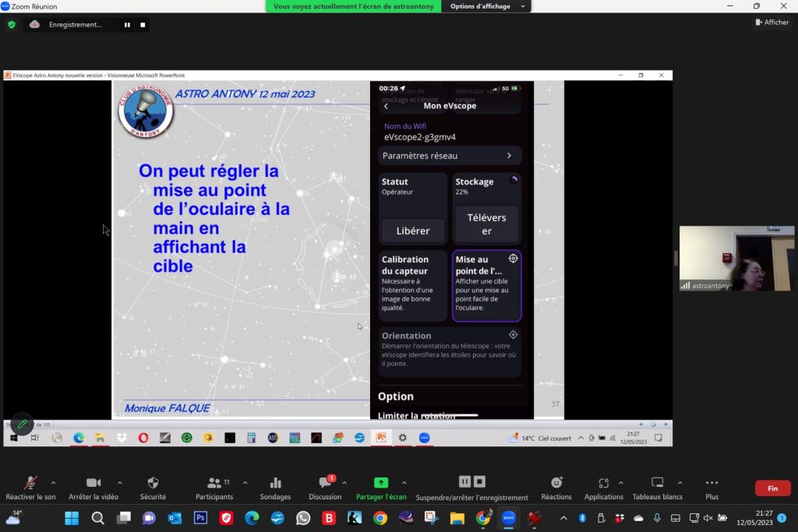This screenshot has height=532, width=798.
Task: Expand share options arrow beside Partager l'écran
Action: click(x=404, y=483)
